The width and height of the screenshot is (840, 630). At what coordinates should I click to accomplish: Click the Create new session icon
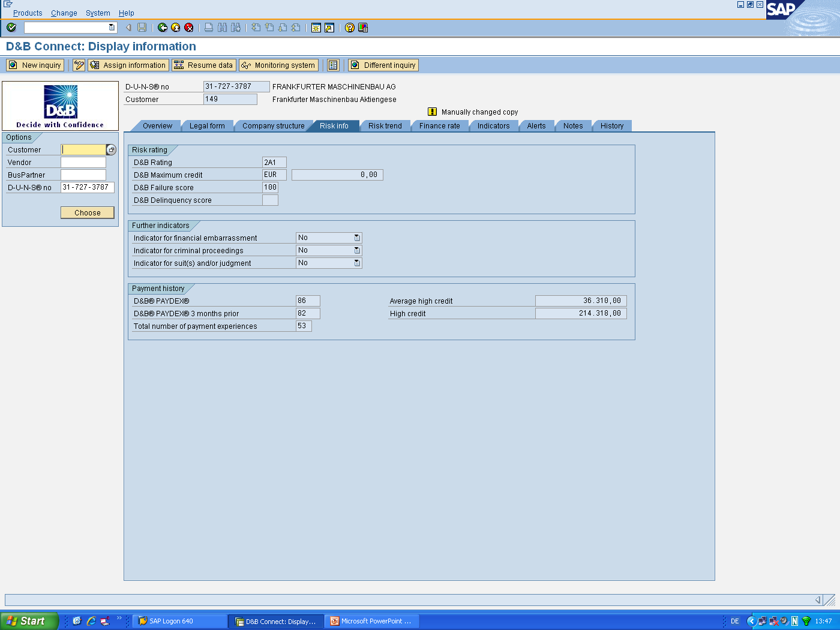pos(316,28)
